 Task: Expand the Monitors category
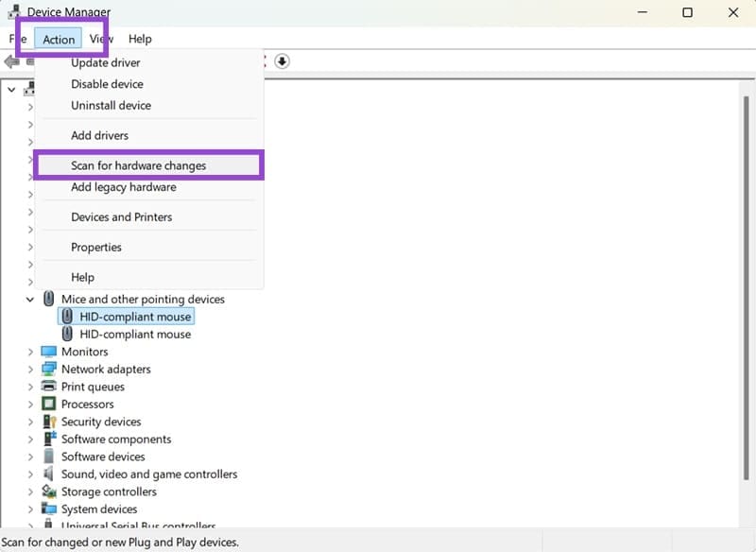31,351
